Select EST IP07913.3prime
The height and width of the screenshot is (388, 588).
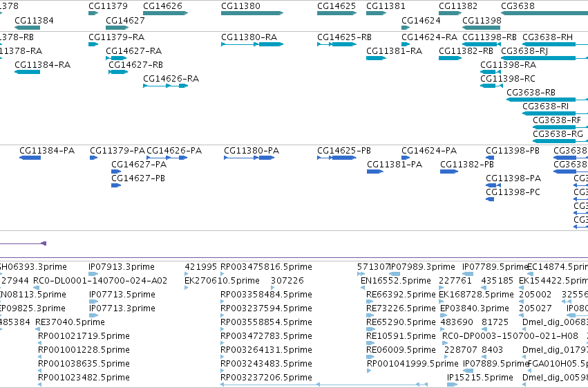pyautogui.click(x=122, y=267)
